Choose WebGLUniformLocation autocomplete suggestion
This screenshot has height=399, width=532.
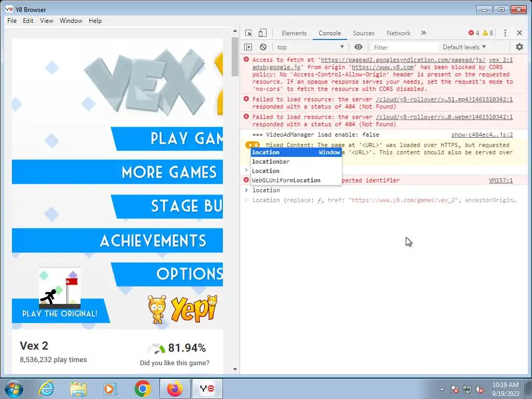pyautogui.click(x=296, y=180)
